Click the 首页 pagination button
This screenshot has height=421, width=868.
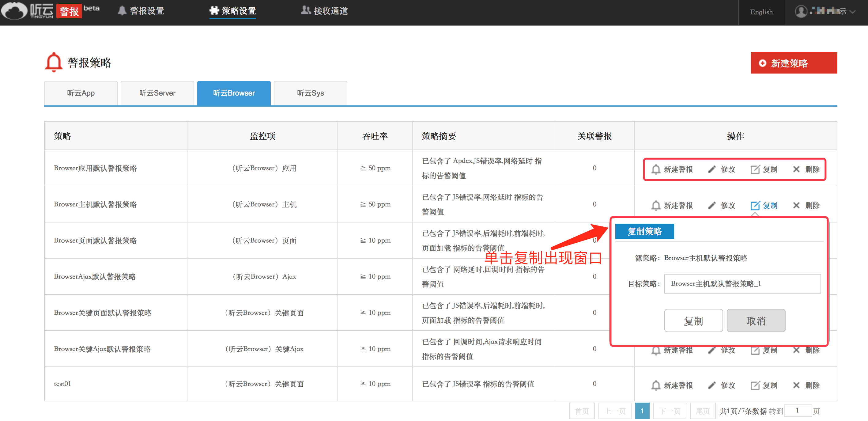[x=582, y=411]
